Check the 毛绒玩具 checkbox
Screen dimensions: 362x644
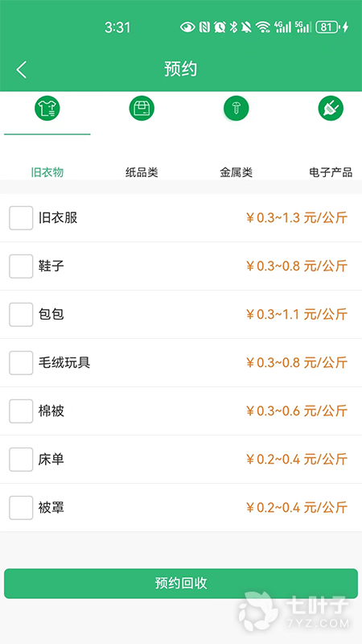(21, 363)
